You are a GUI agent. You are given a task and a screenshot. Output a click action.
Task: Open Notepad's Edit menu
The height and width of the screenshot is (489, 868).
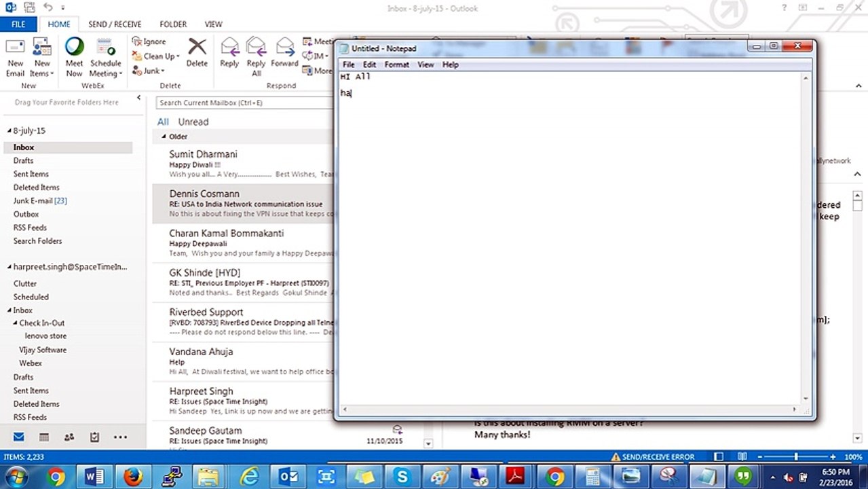[x=369, y=65]
